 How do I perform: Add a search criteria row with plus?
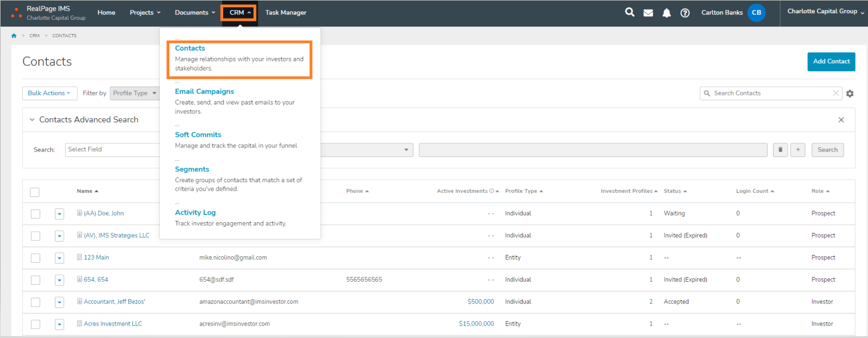[x=798, y=150]
